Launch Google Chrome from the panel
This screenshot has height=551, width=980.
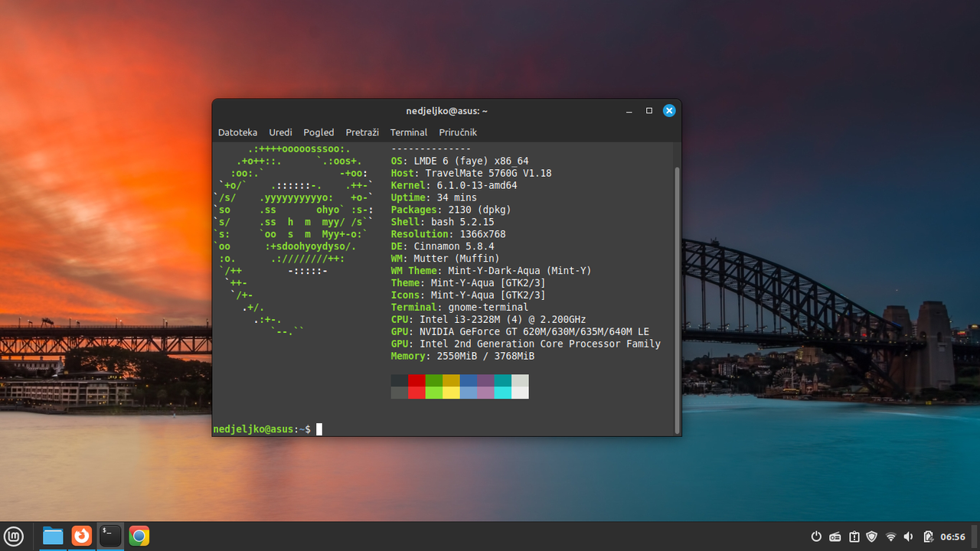139,536
